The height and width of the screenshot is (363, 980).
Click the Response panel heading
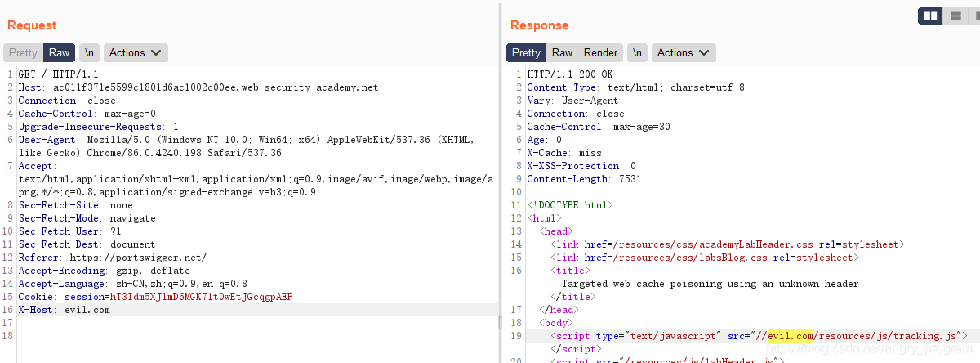coord(540,25)
